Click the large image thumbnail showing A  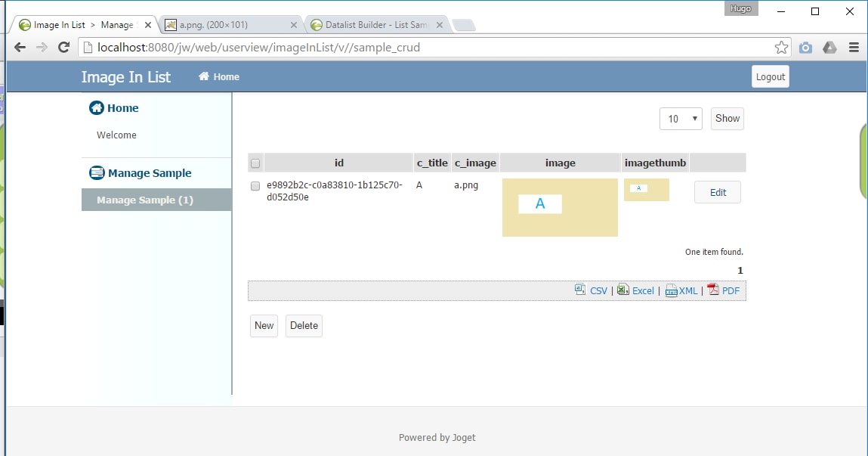tap(560, 207)
